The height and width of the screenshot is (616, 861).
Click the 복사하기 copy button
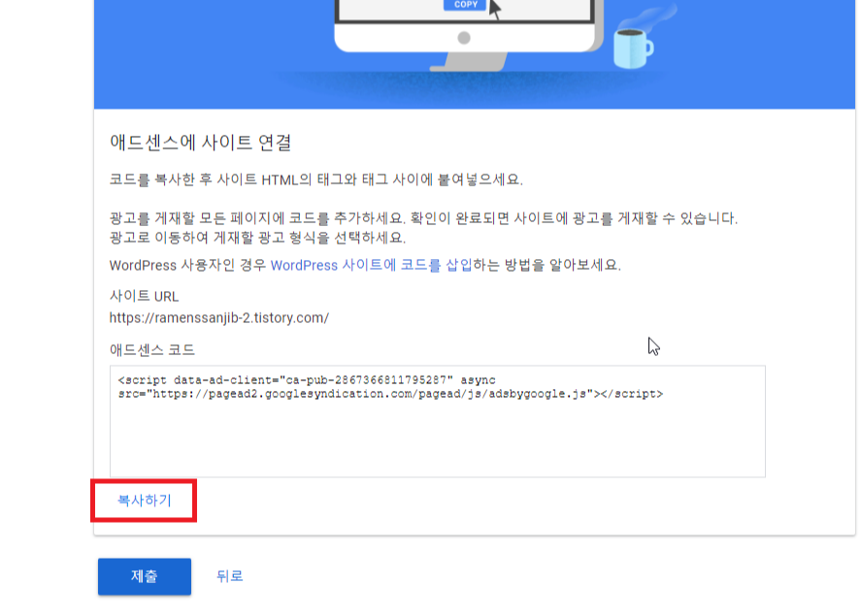click(x=144, y=501)
